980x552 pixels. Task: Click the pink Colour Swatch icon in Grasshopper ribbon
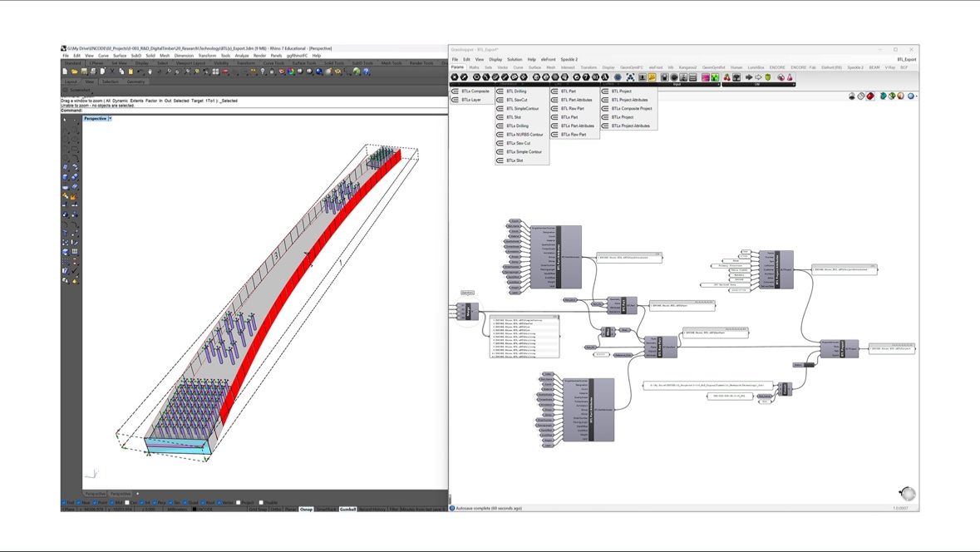pyautogui.click(x=706, y=76)
